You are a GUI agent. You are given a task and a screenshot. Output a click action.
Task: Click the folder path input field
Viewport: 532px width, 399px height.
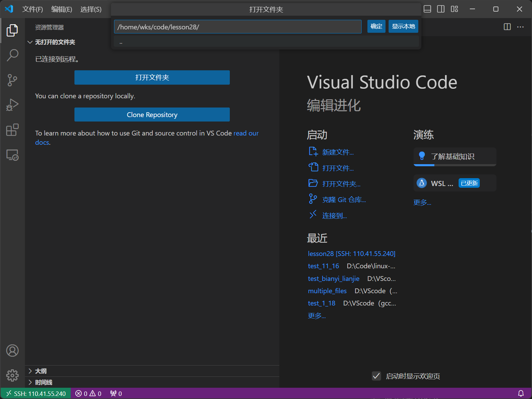pos(238,26)
